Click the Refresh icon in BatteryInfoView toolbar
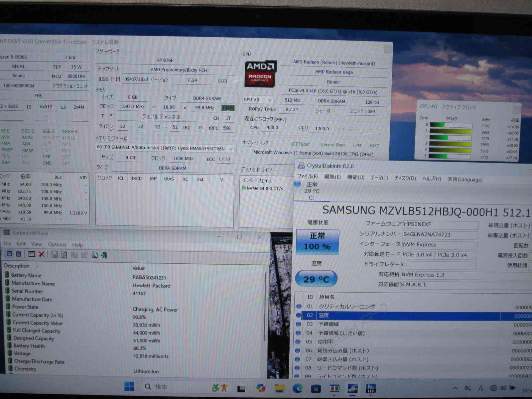Image resolution: width=532 pixels, height=399 pixels. coord(64,255)
